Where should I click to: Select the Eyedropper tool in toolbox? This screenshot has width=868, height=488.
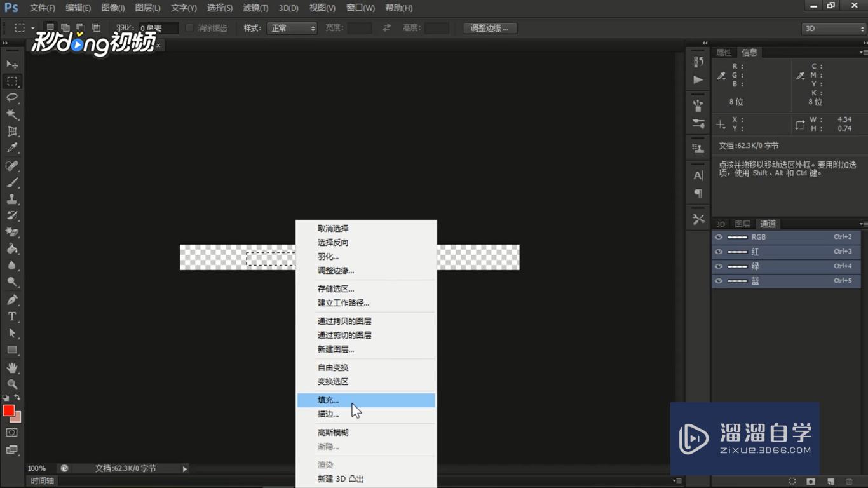point(12,148)
